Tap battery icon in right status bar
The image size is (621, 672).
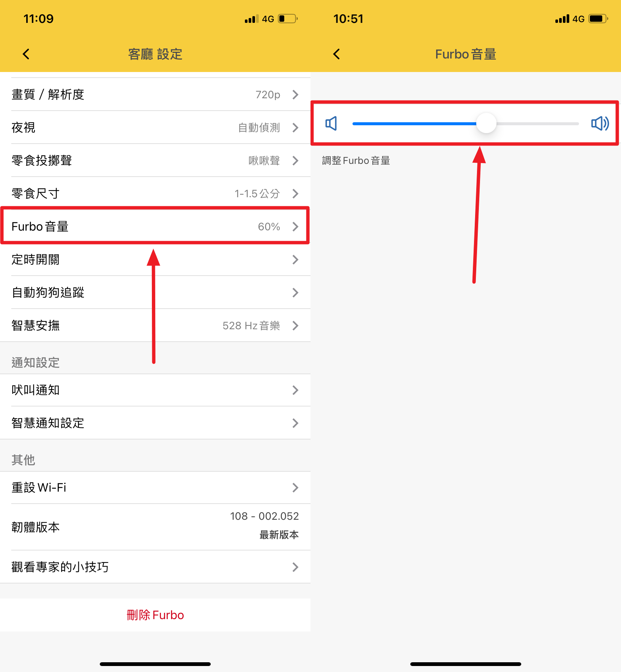598,19
